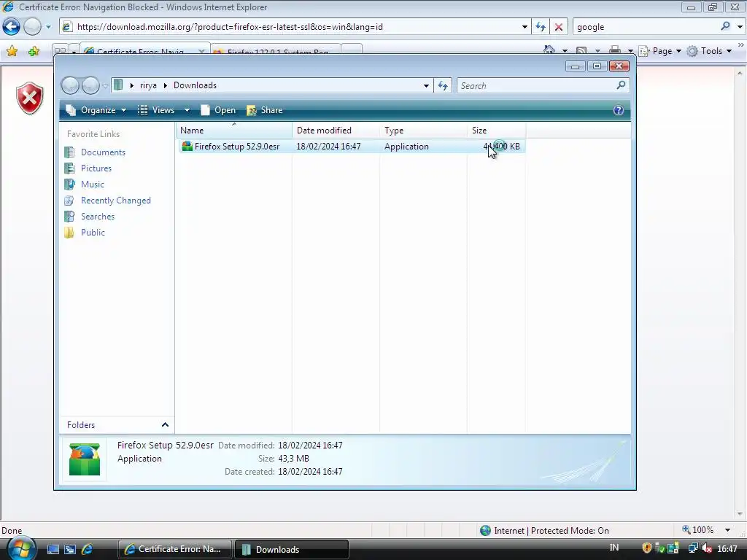The height and width of the screenshot is (560, 747).
Task: Click the RSS Feeds icon in IE toolbar
Action: 581,50
